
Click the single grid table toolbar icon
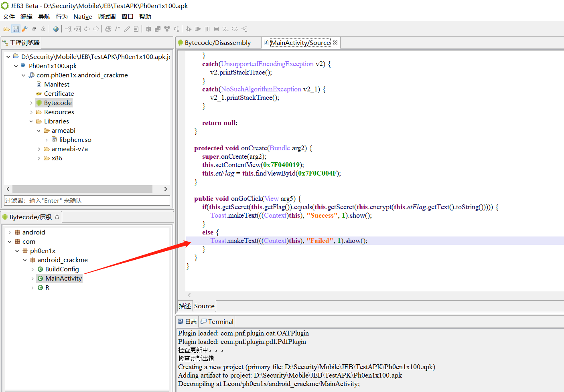click(x=148, y=29)
